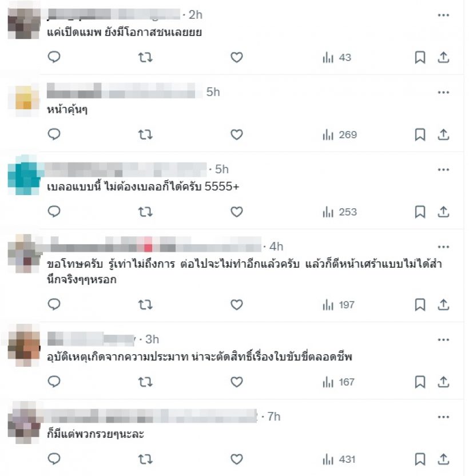The height and width of the screenshot is (476, 469).
Task: Open more options on the 4h tweet
Action: tap(443, 247)
